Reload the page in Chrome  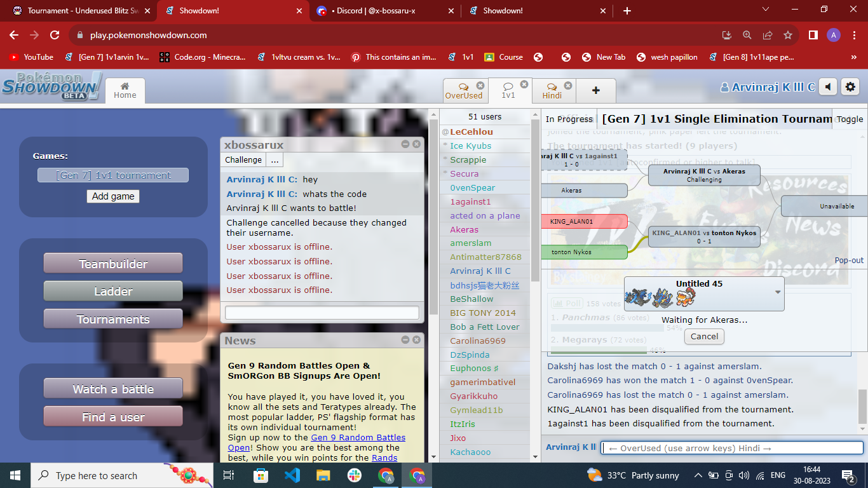55,35
